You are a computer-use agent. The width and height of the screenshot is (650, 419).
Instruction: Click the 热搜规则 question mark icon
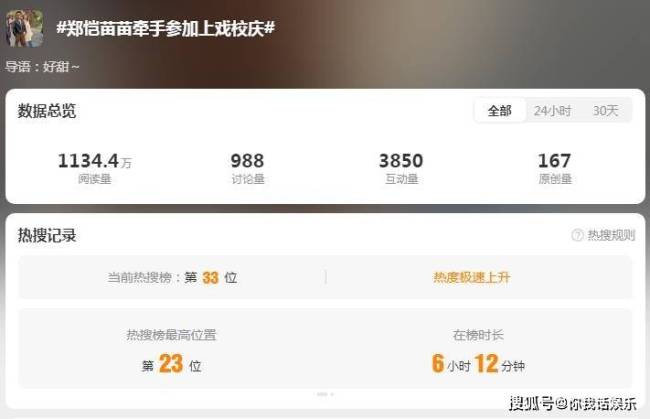(x=577, y=235)
